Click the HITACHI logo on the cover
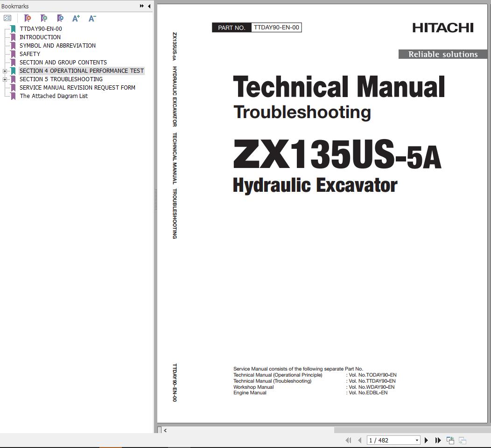 pos(443,28)
